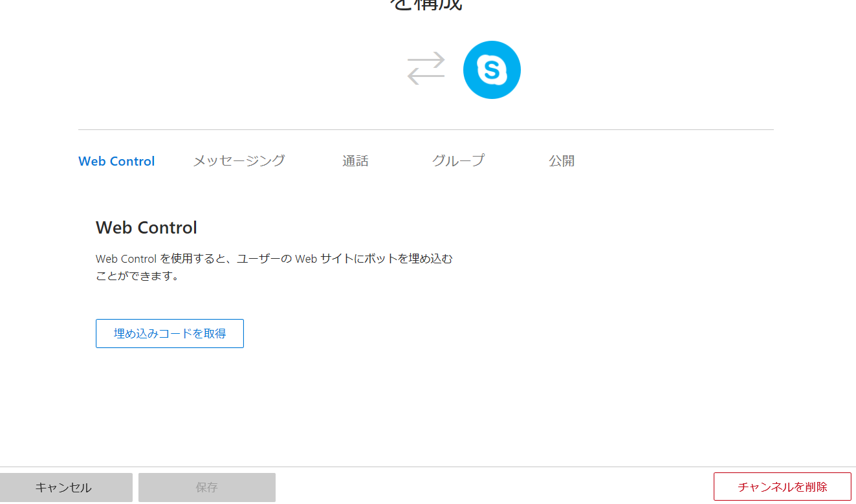Open the 通話 settings tab
The image size is (856, 504).
coord(355,160)
